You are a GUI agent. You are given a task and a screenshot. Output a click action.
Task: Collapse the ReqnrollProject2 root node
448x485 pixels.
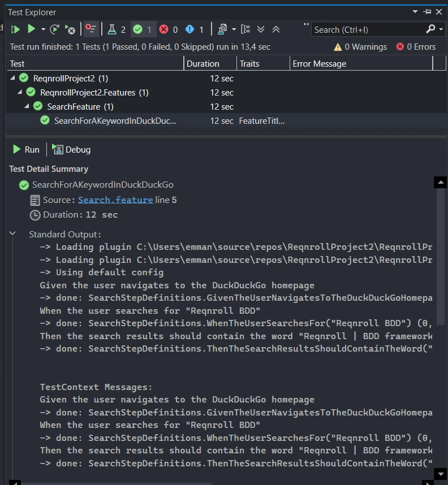pos(13,78)
